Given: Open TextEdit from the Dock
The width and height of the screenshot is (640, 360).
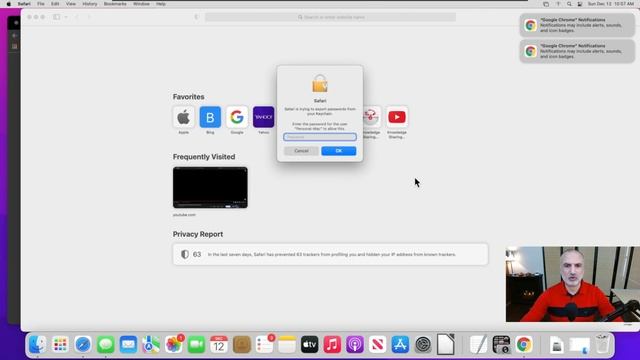Looking at the screenshot, I should pos(478,344).
